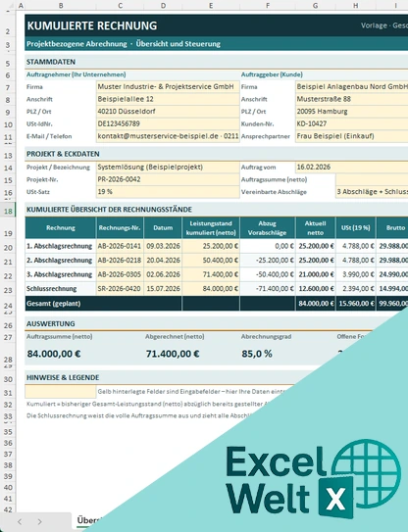Select the Leistungsstand cell '71.400,00 €' in row 22
Screen dimensions: 408x532
[211, 274]
